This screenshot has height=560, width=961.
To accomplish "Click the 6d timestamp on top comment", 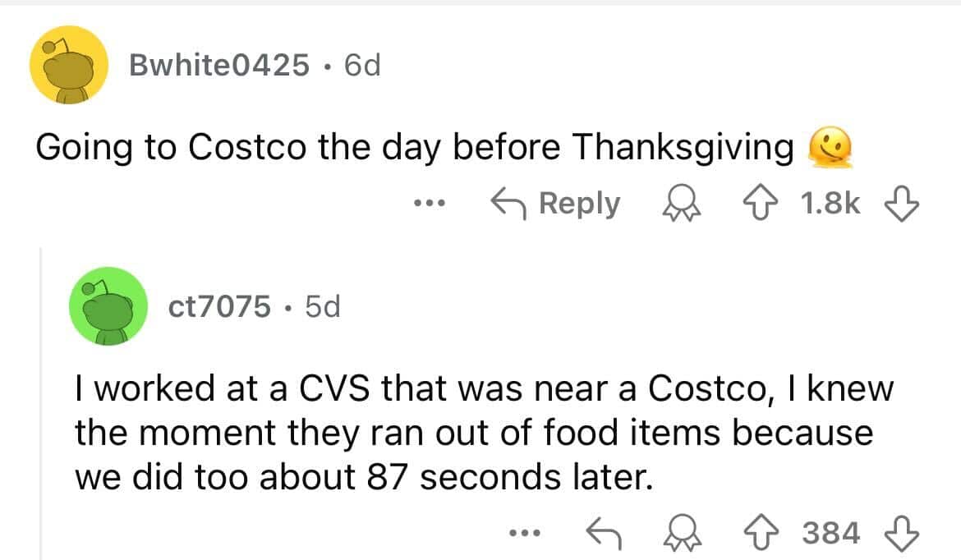I will [361, 64].
